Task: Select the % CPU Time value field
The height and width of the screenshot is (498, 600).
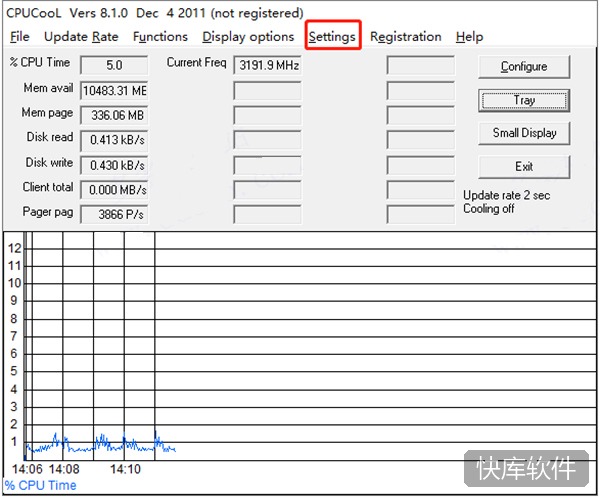Action: [114, 65]
